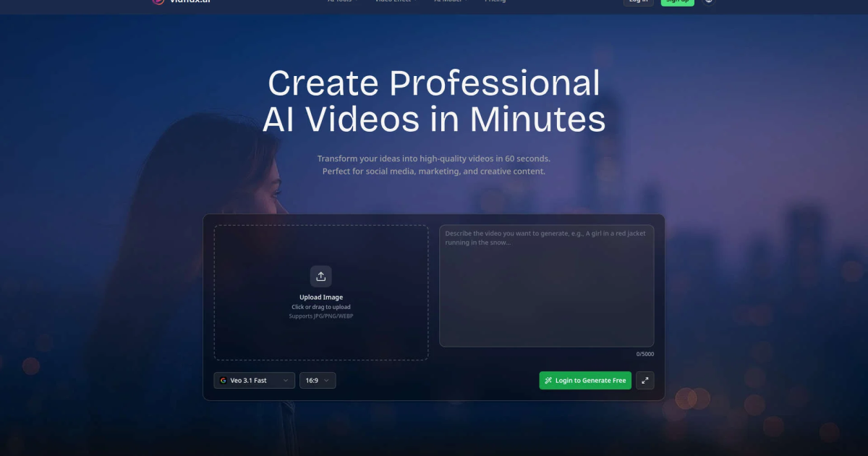Expand the AI Tools menu

point(343,1)
